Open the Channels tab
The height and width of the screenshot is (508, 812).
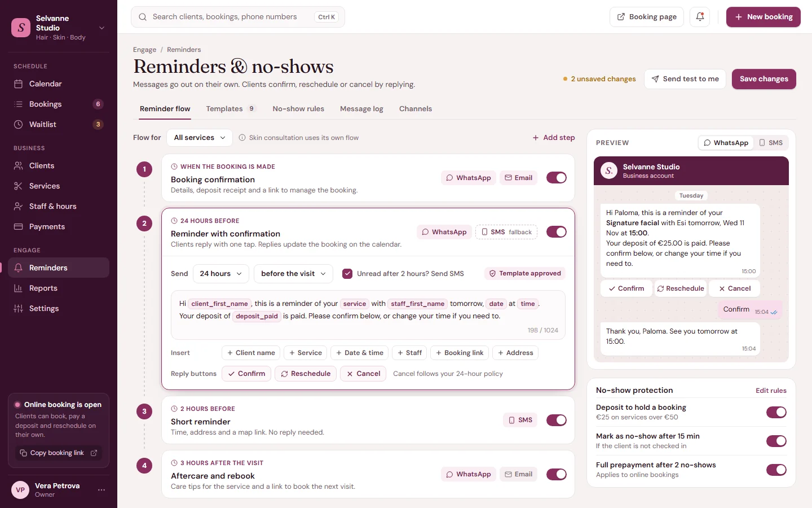(416, 109)
